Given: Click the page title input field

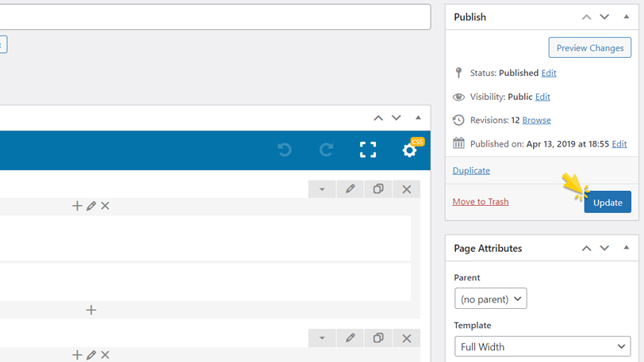Looking at the screenshot, I should pos(214,17).
